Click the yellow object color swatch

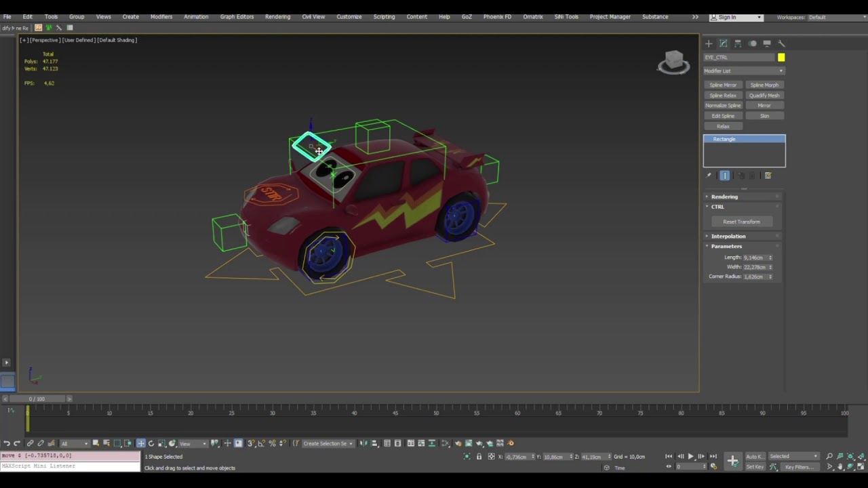(x=781, y=58)
